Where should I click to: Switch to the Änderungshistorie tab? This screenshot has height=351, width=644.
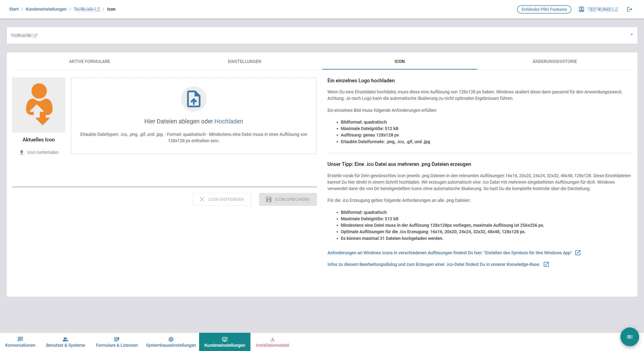[x=554, y=62]
